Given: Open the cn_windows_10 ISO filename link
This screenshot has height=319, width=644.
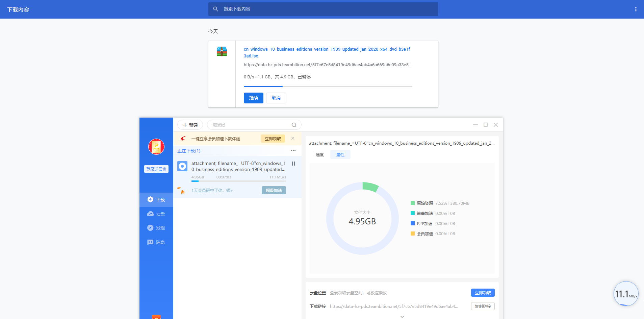Looking at the screenshot, I should click(x=327, y=52).
